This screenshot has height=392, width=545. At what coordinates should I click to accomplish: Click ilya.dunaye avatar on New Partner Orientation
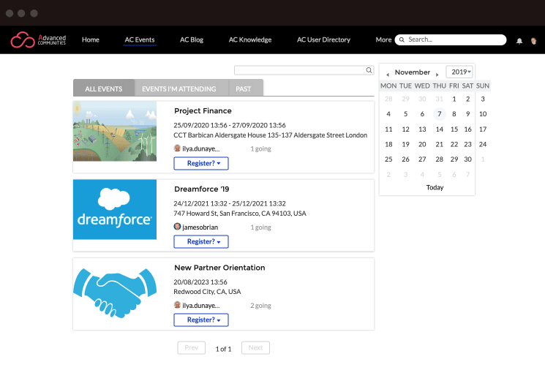pos(177,305)
